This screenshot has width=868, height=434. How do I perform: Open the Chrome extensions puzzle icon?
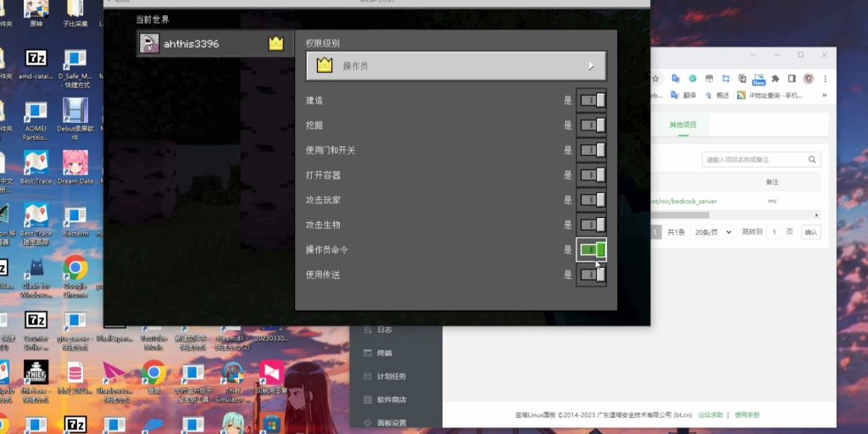pyautogui.click(x=775, y=79)
